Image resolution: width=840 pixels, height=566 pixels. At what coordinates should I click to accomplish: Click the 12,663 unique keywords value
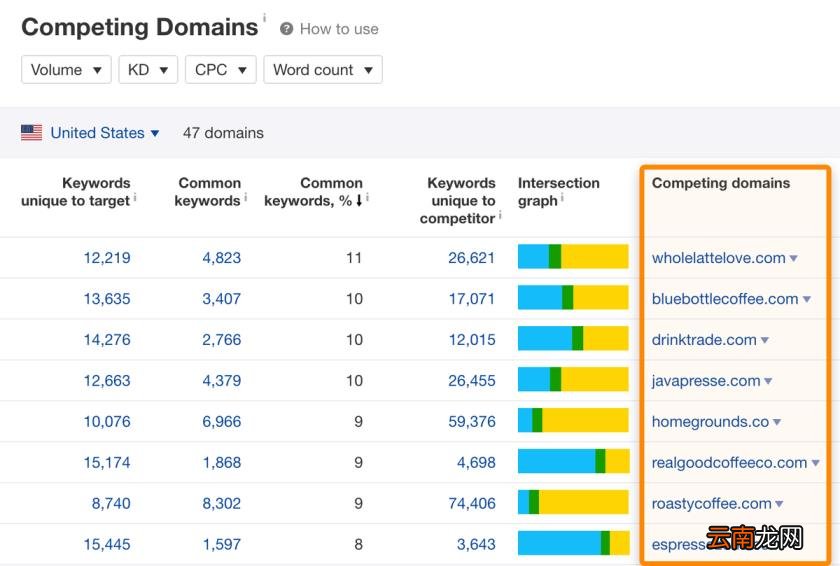pos(107,381)
